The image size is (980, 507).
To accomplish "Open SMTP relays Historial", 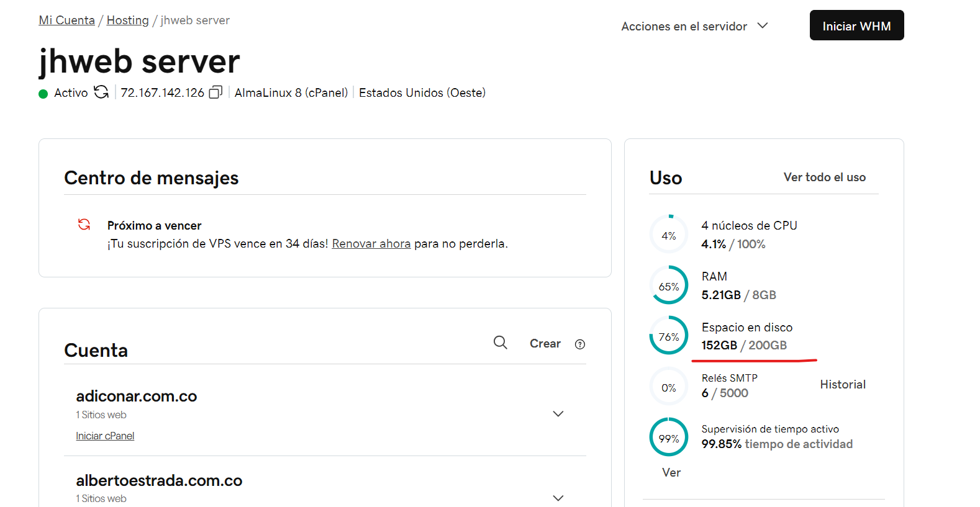I will (x=842, y=385).
